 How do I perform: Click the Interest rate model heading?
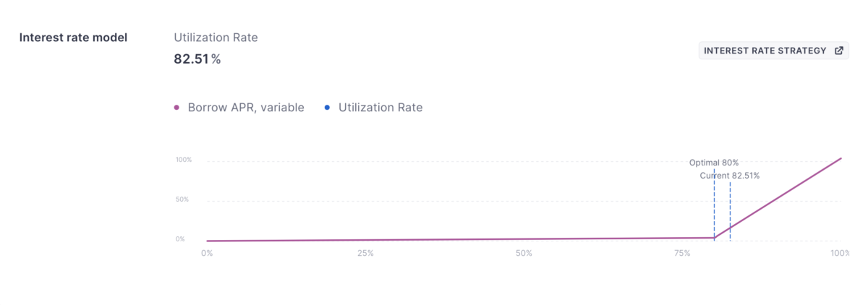pos(73,38)
